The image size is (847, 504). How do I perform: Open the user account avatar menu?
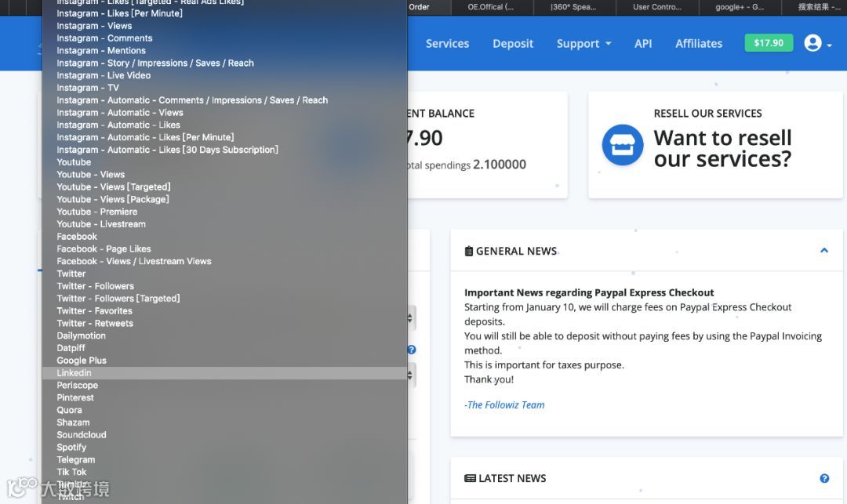pos(812,43)
